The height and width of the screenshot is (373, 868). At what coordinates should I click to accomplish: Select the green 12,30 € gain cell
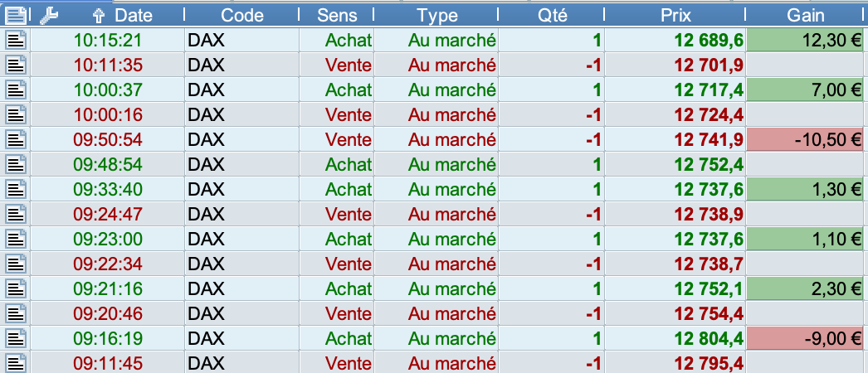807,40
